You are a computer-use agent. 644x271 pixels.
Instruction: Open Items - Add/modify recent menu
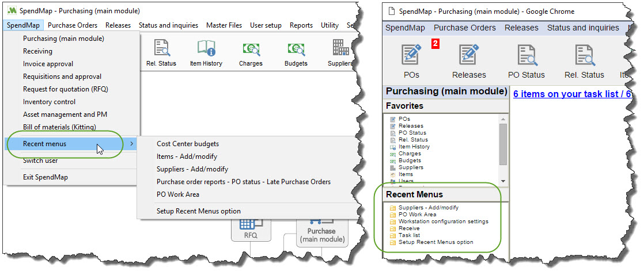point(187,157)
